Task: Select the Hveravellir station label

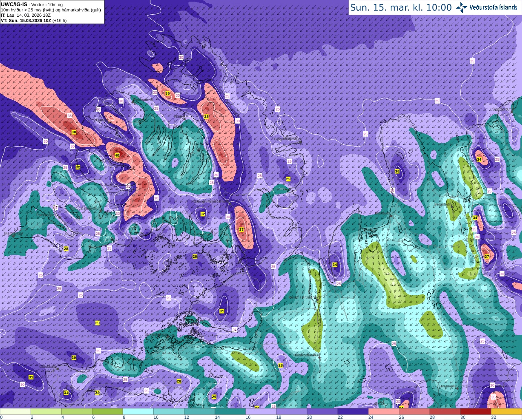Action: tap(448, 386)
